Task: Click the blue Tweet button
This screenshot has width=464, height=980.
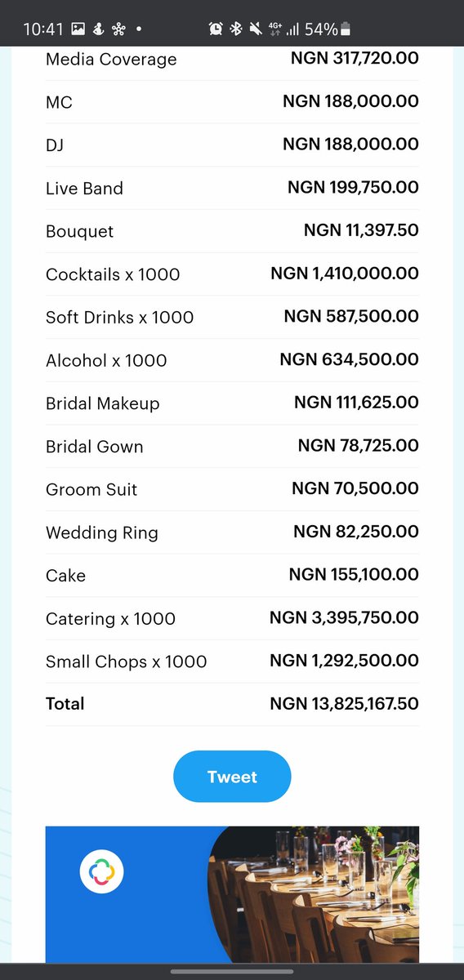Action: coord(232,777)
